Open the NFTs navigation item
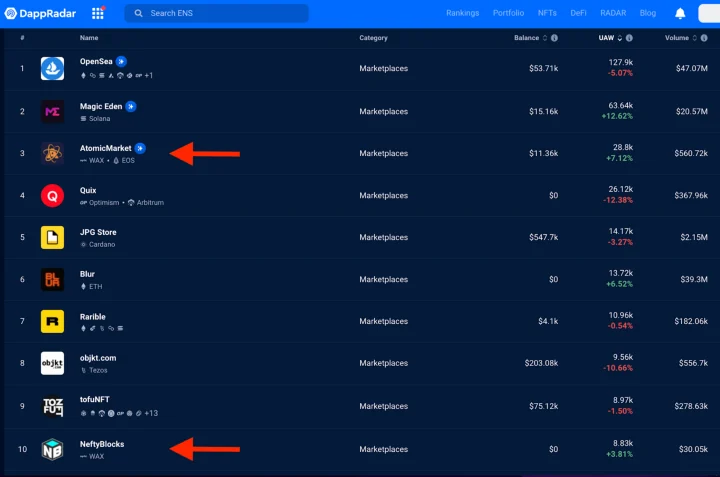Image resolution: width=720 pixels, height=477 pixels. tap(547, 13)
